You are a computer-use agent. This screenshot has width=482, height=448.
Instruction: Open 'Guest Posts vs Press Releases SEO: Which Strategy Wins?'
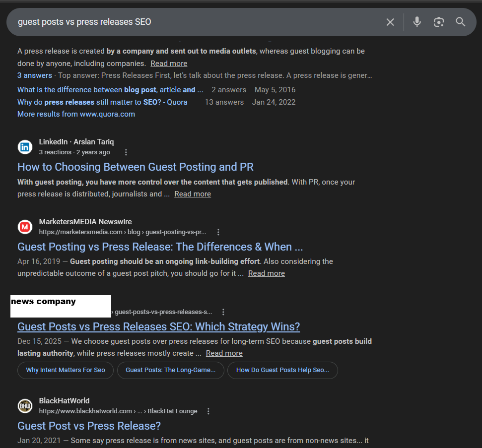[158, 326]
